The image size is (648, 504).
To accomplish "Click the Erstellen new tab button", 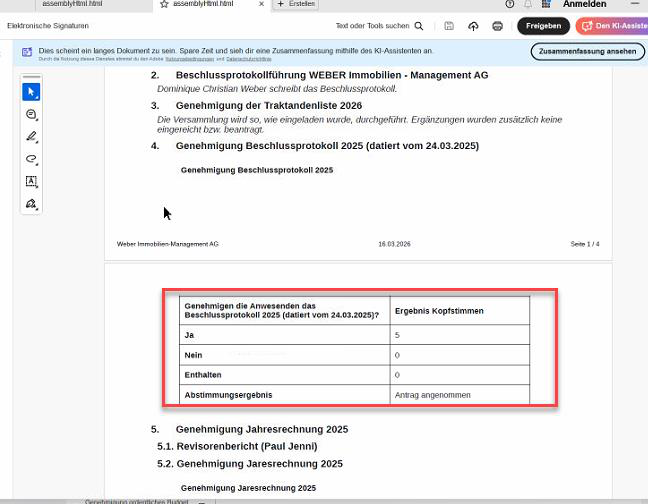I will click(x=296, y=4).
